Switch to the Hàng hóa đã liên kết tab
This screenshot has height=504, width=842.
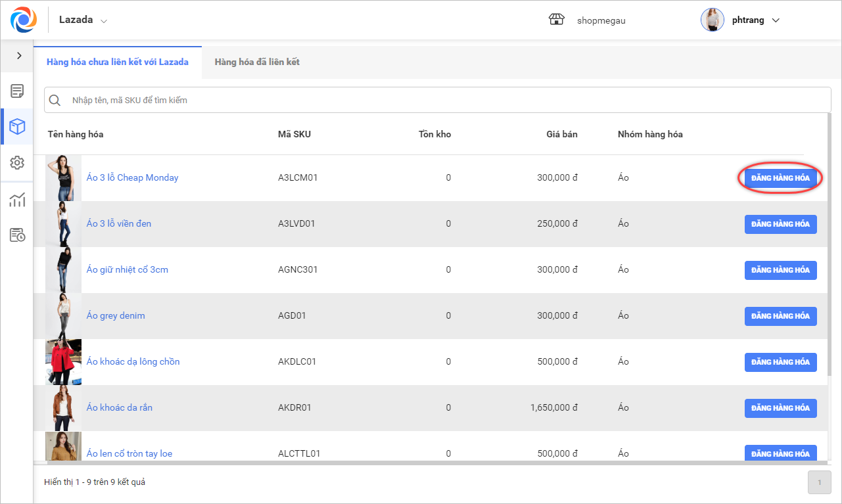tap(257, 62)
